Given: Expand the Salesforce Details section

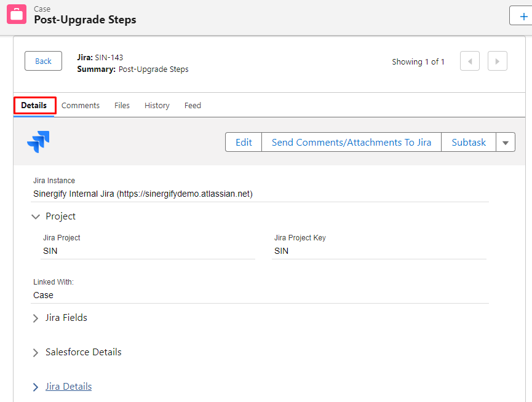Looking at the screenshot, I should (x=36, y=353).
